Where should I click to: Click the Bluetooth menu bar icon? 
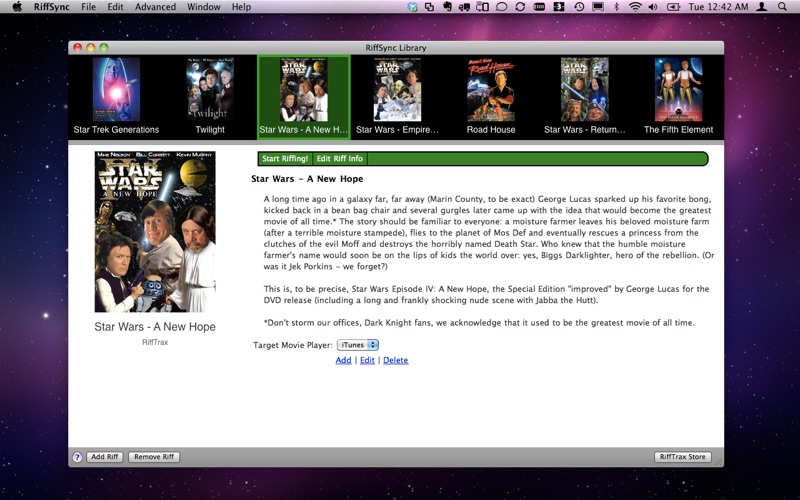(616, 7)
